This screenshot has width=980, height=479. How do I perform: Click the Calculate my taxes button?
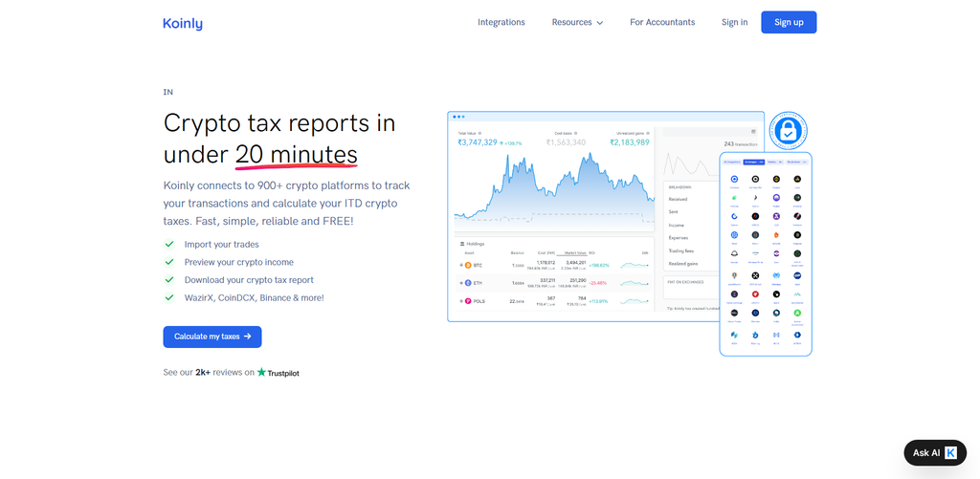point(212,337)
